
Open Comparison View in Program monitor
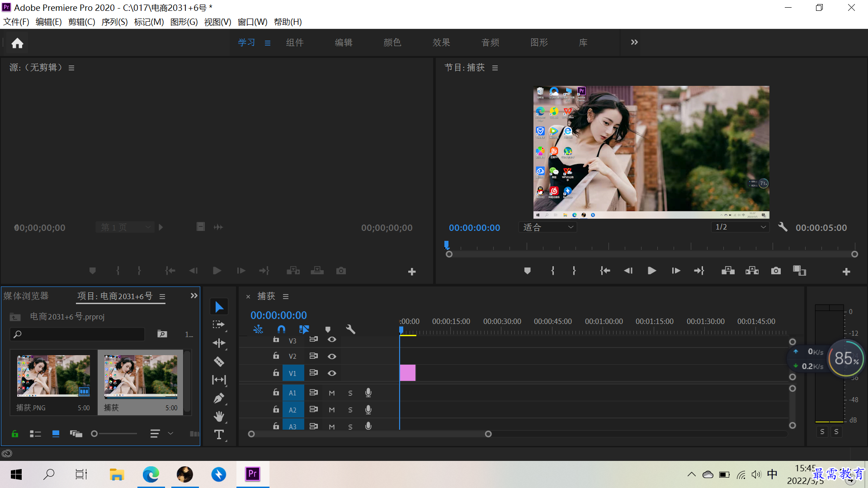point(799,271)
